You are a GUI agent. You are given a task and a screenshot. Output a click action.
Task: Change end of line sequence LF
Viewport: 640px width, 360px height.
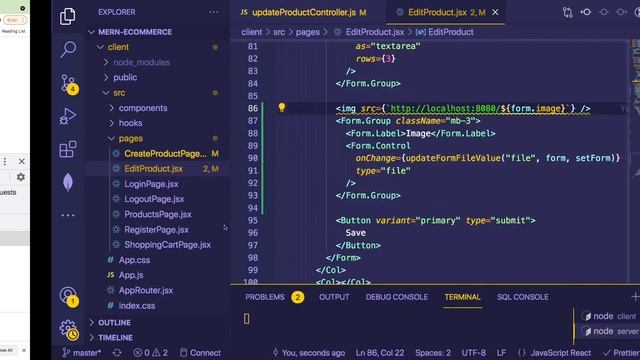(501, 353)
